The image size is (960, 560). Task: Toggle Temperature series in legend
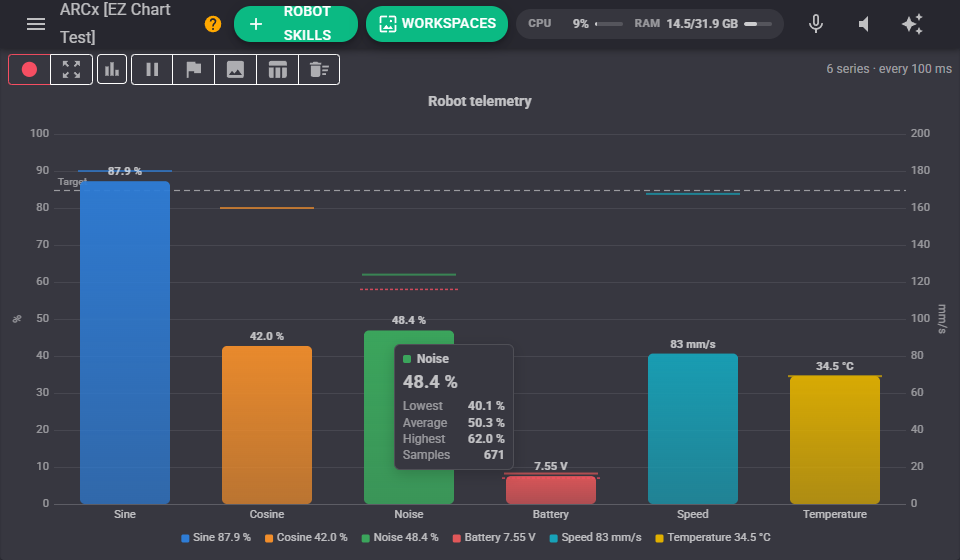pyautogui.click(x=713, y=537)
